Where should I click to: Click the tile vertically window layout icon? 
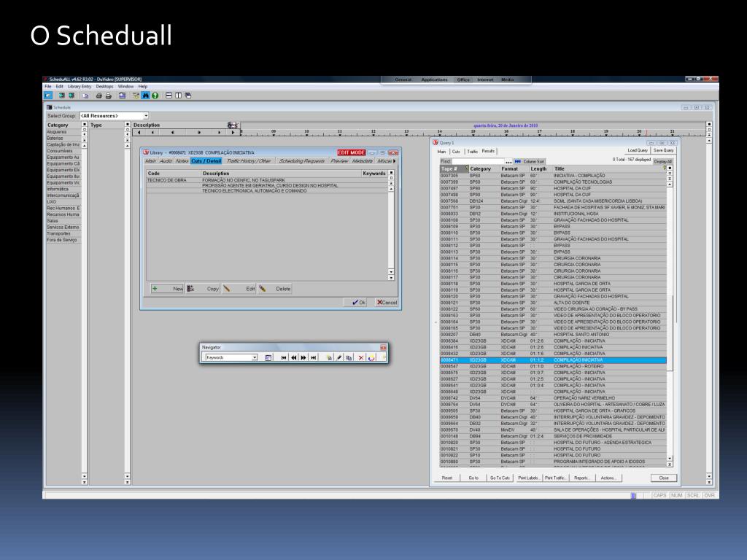tap(178, 96)
